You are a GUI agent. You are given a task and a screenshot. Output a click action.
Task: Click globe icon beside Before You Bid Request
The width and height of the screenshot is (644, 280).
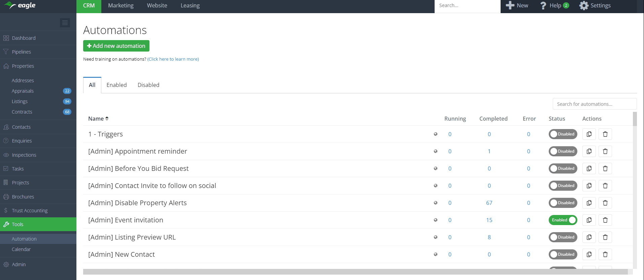(436, 168)
